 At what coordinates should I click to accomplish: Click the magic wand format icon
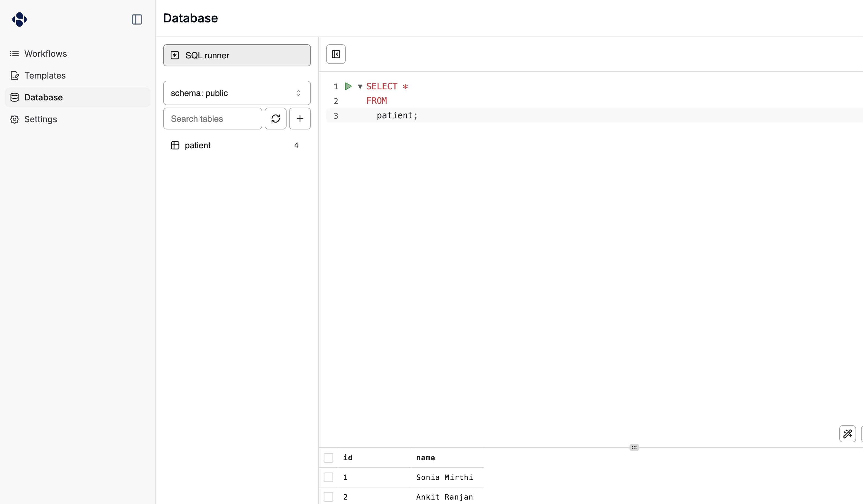coord(847,434)
